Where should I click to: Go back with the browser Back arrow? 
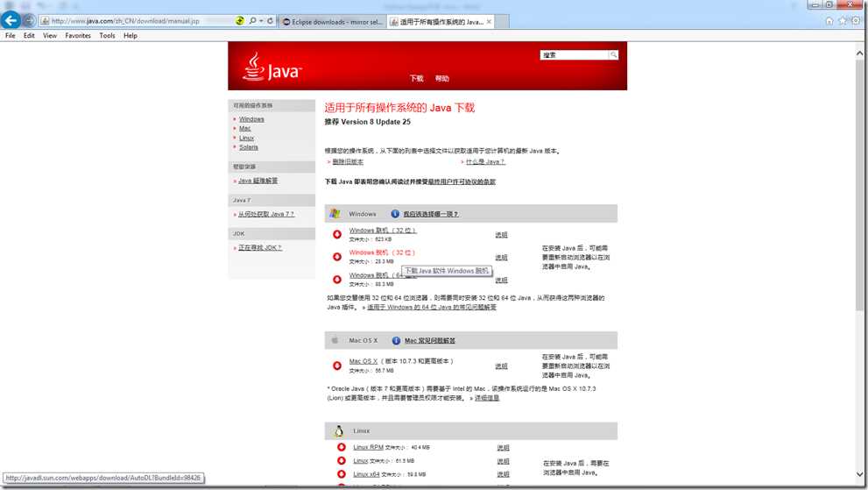[x=11, y=20]
